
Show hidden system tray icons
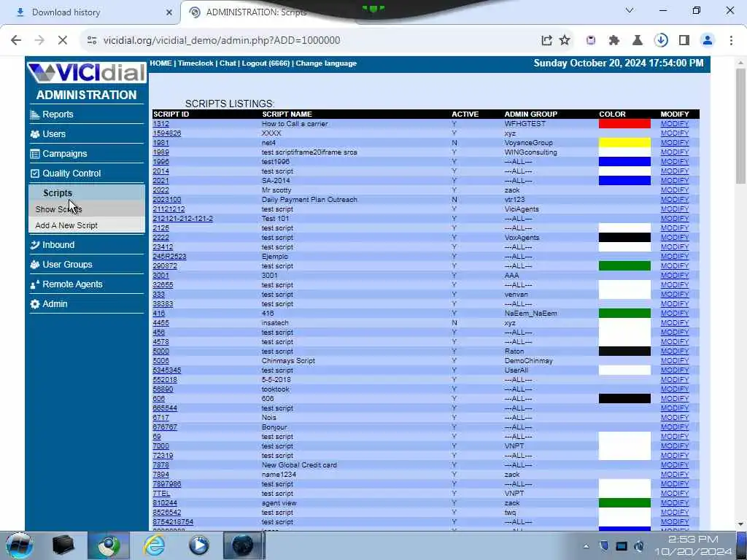click(x=587, y=546)
